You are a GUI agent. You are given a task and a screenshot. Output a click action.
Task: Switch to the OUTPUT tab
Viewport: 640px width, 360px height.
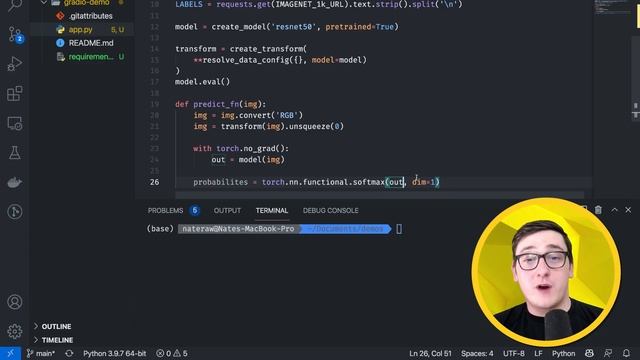click(227, 211)
